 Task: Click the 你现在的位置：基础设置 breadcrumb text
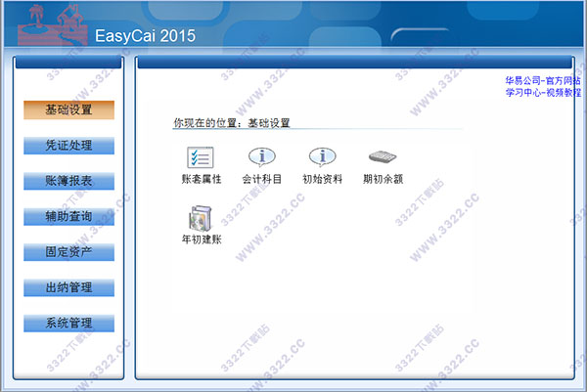click(x=232, y=123)
